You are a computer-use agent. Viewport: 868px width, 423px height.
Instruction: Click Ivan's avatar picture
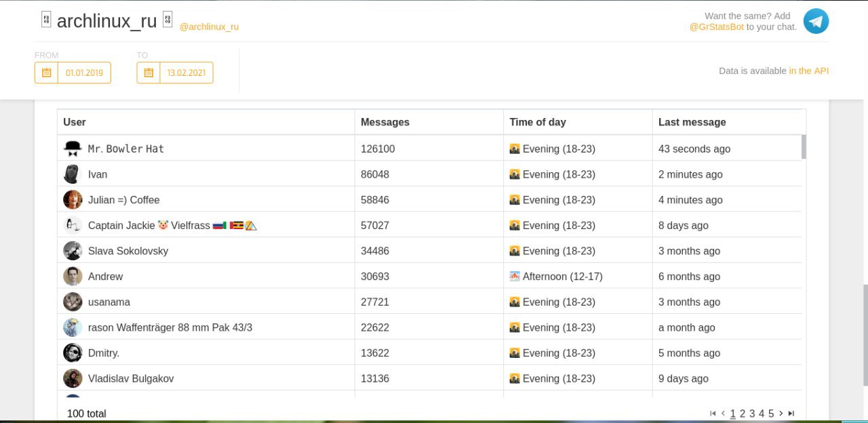(x=73, y=174)
